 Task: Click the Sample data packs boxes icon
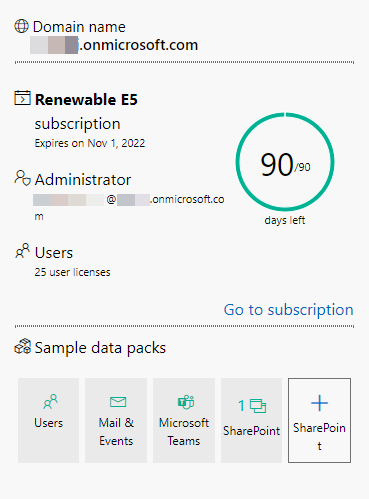tap(23, 346)
